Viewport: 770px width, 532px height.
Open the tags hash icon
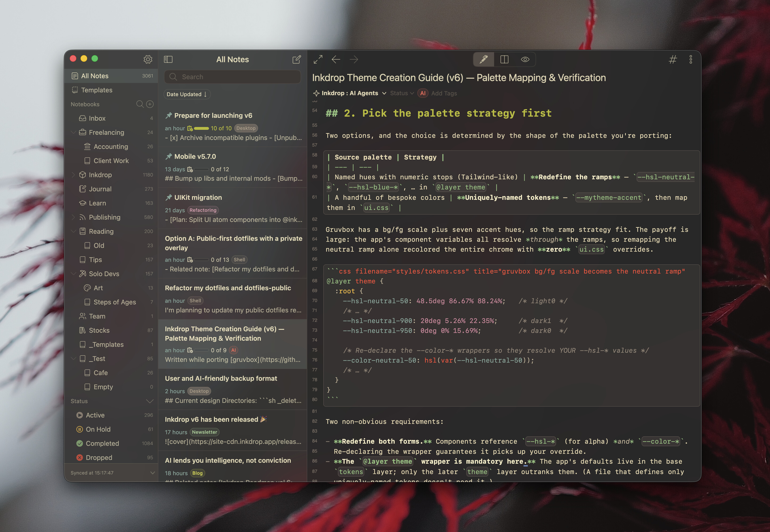673,59
